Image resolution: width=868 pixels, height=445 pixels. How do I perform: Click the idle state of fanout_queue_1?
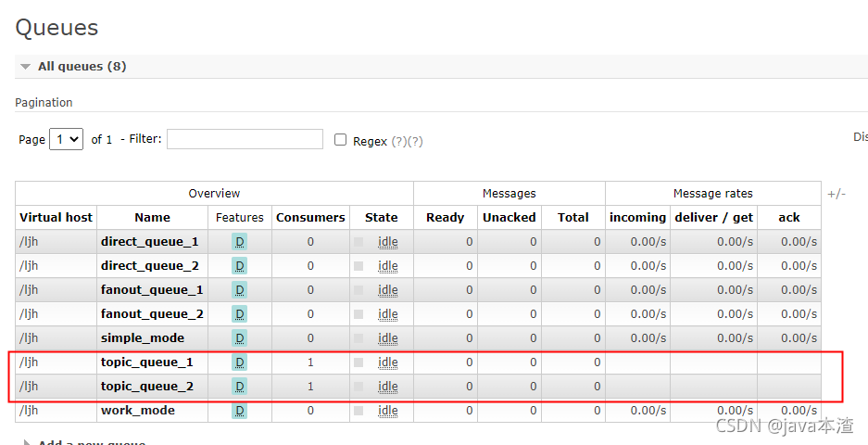click(387, 290)
